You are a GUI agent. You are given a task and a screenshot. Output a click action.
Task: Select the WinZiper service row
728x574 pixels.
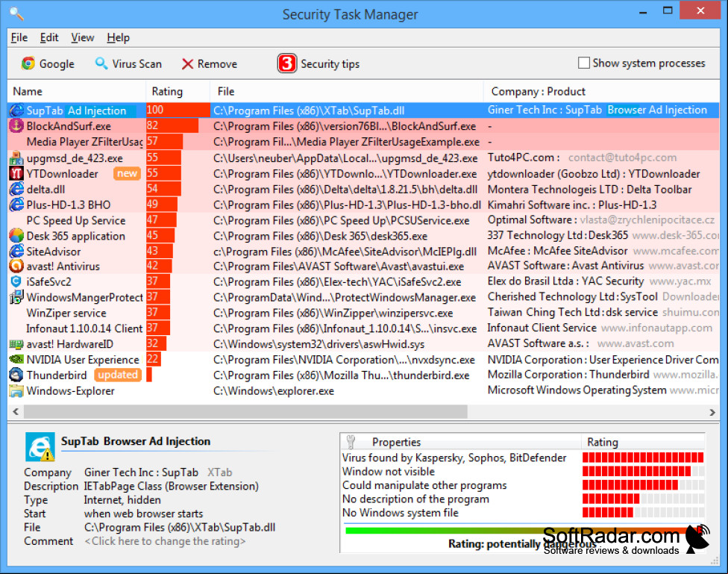(363, 313)
